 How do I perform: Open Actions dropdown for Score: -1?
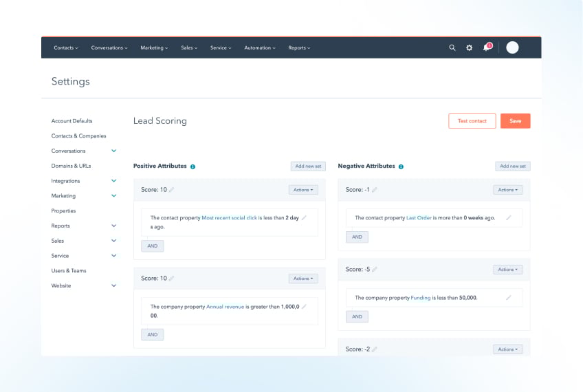coord(507,190)
